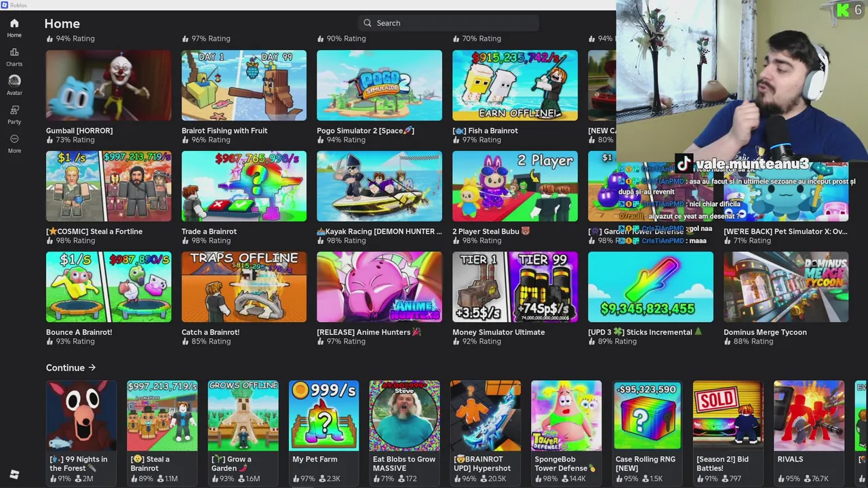Image resolution: width=868 pixels, height=488 pixels.
Task: Open Sticks Incremental game thumbnail
Action: pos(651,287)
